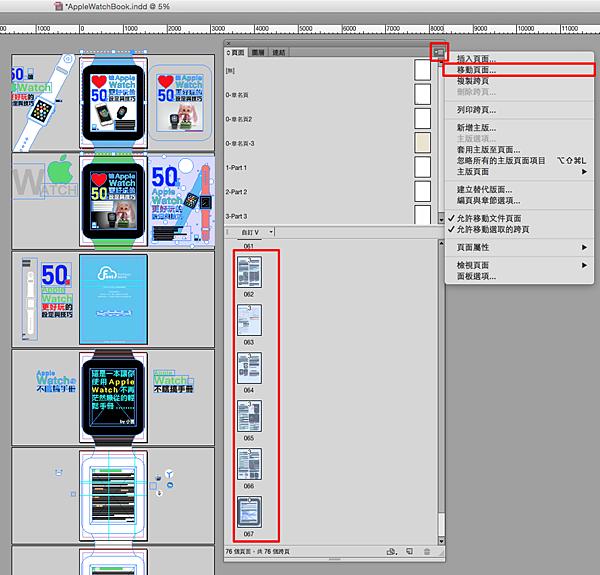Click pages list scroll up arrow
The width and height of the screenshot is (600, 575).
[x=441, y=243]
